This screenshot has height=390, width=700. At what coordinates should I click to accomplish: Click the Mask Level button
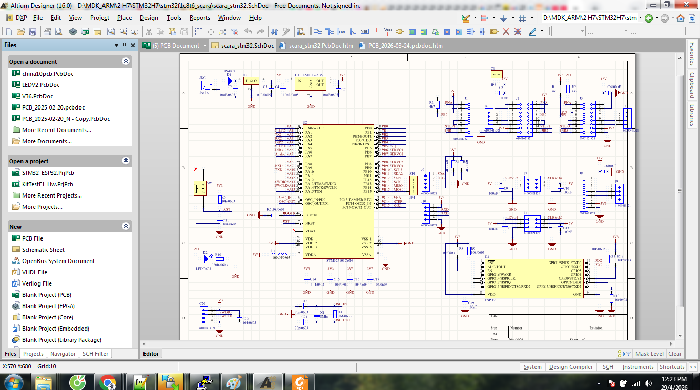pyautogui.click(x=649, y=354)
